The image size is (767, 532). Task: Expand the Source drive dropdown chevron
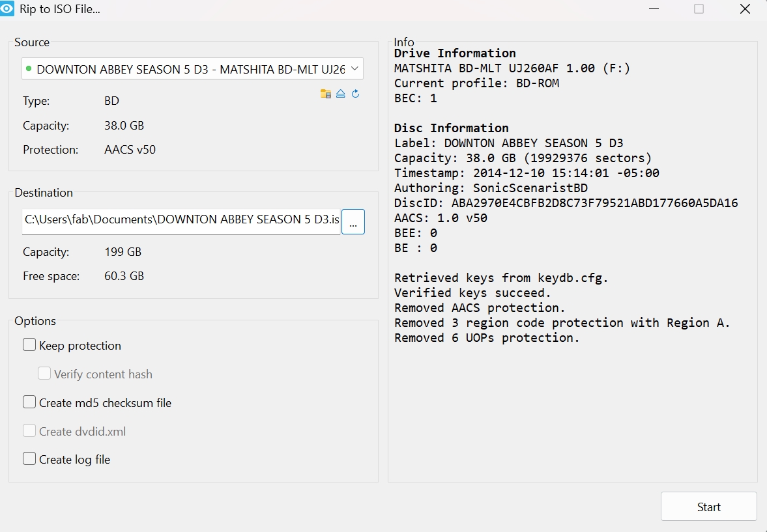355,68
